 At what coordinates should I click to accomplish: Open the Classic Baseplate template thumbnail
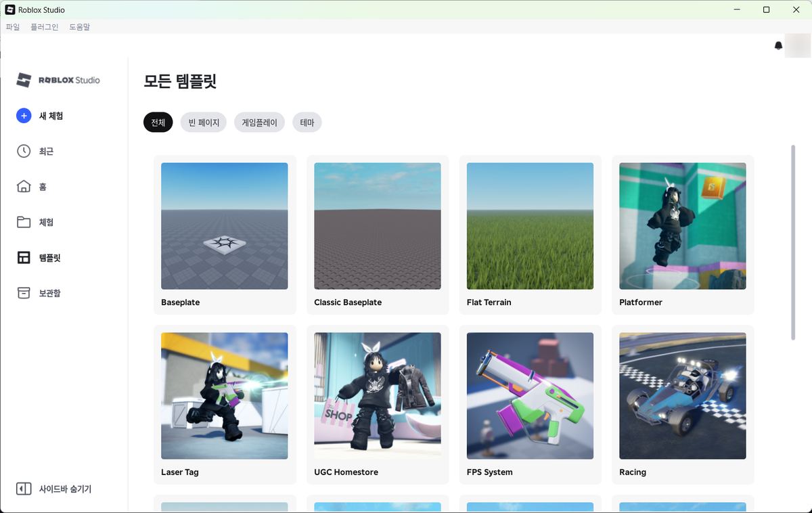378,226
